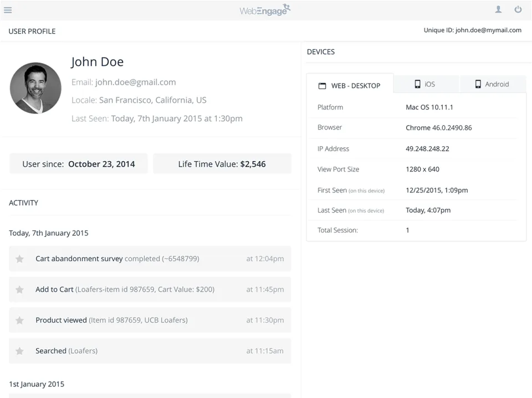Click the DEVICES heading
The width and height of the screenshot is (532, 398).
tap(321, 52)
